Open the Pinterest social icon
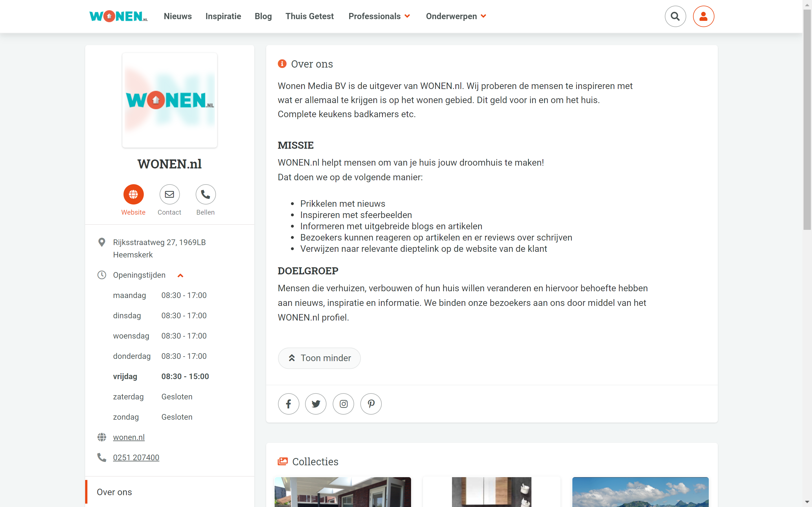The width and height of the screenshot is (812, 507). pyautogui.click(x=371, y=404)
